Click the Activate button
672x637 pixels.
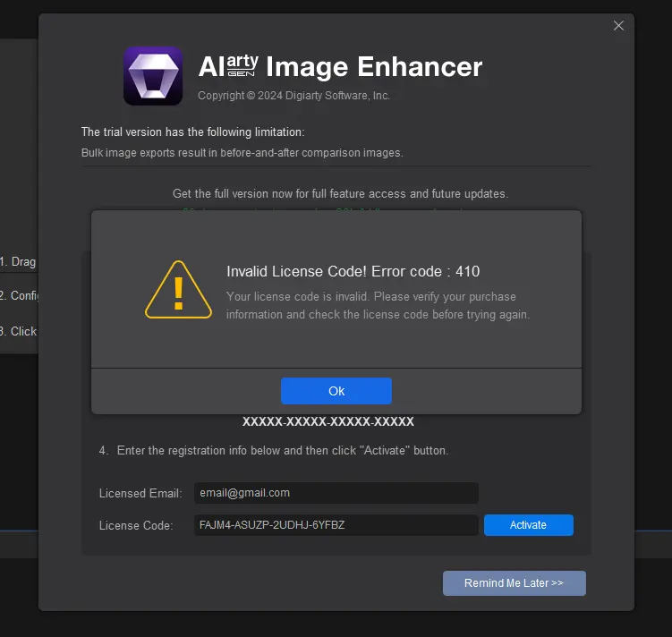pos(529,525)
